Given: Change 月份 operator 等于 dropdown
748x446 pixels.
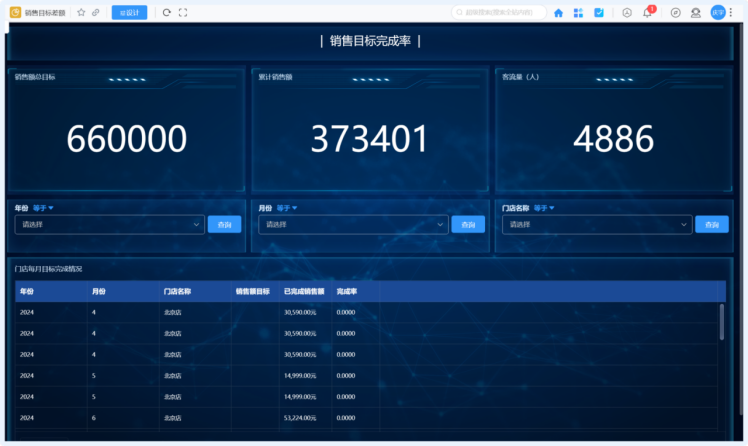Looking at the screenshot, I should click(288, 208).
